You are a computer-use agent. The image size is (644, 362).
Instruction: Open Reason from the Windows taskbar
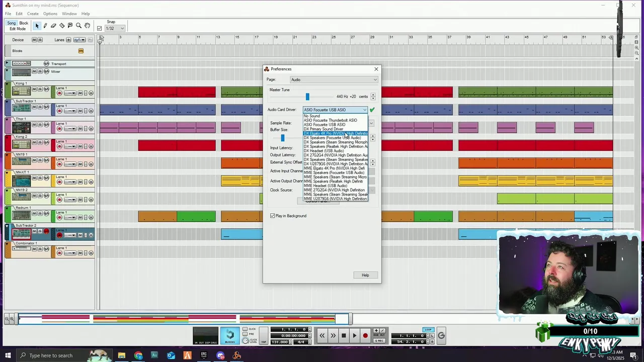click(x=237, y=355)
